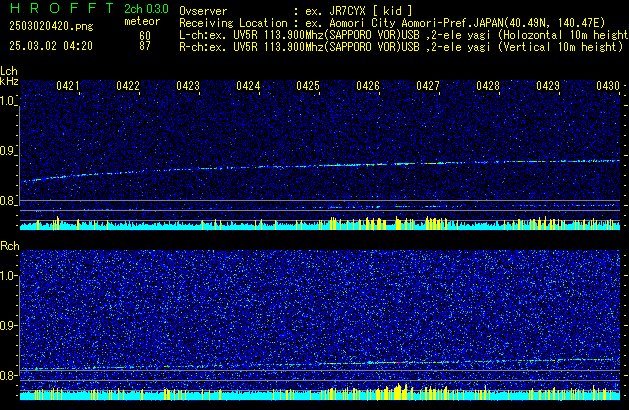Click the Rch cyan amplitude bar strip
Viewport: 629px width, 410px height.
(320, 394)
